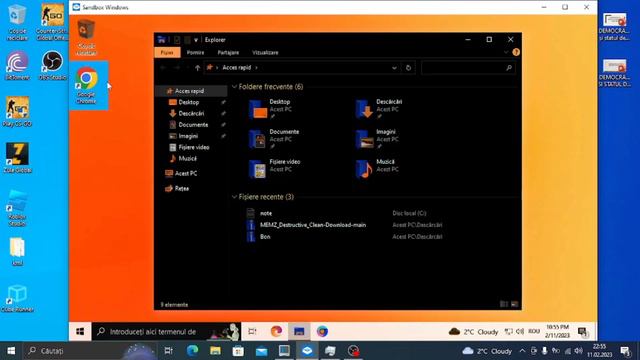Open sandbox clock showing 10:55 PM
640x360 pixels.
click(557, 331)
